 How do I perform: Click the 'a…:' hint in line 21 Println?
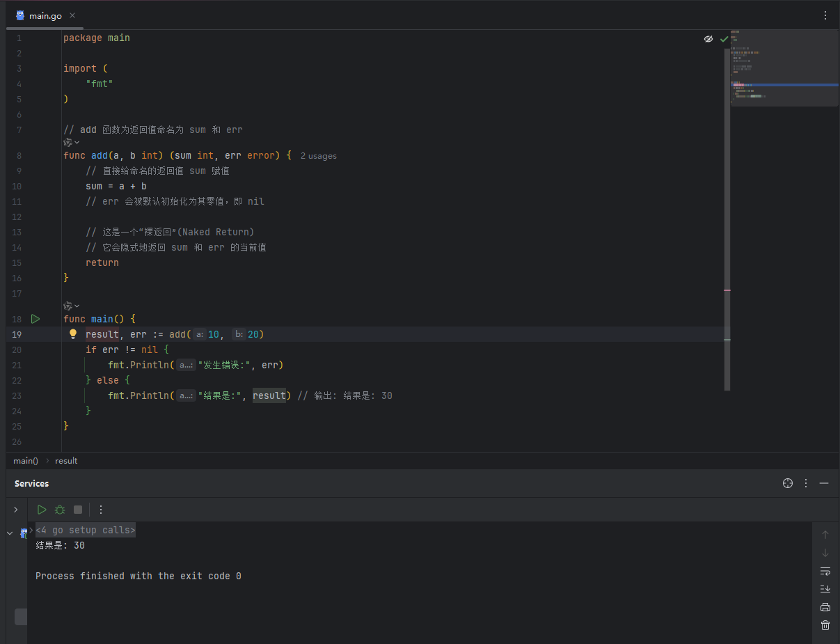pos(186,366)
